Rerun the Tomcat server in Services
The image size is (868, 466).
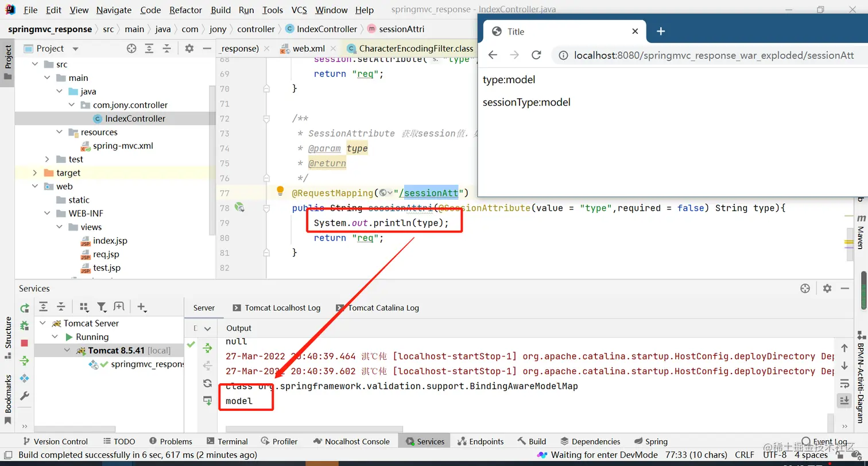[24, 308]
